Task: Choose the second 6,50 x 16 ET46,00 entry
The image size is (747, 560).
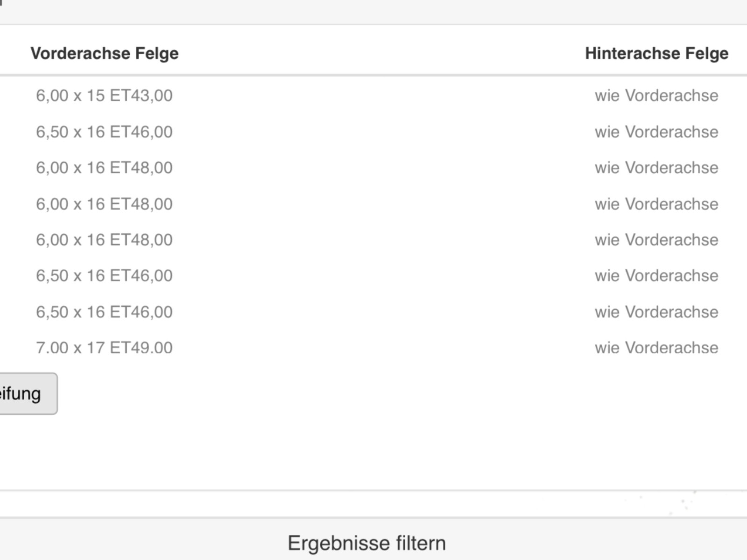Action: click(104, 276)
